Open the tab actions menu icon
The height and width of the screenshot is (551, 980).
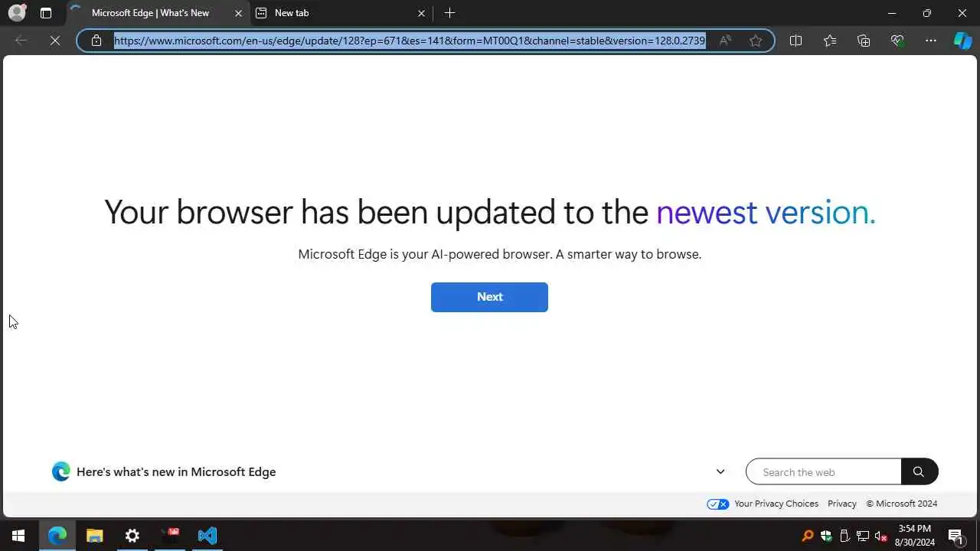click(46, 13)
